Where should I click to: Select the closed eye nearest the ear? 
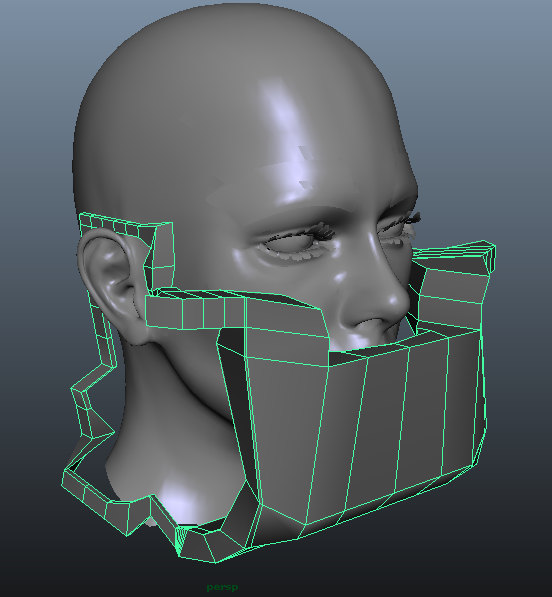pyautogui.click(x=293, y=244)
